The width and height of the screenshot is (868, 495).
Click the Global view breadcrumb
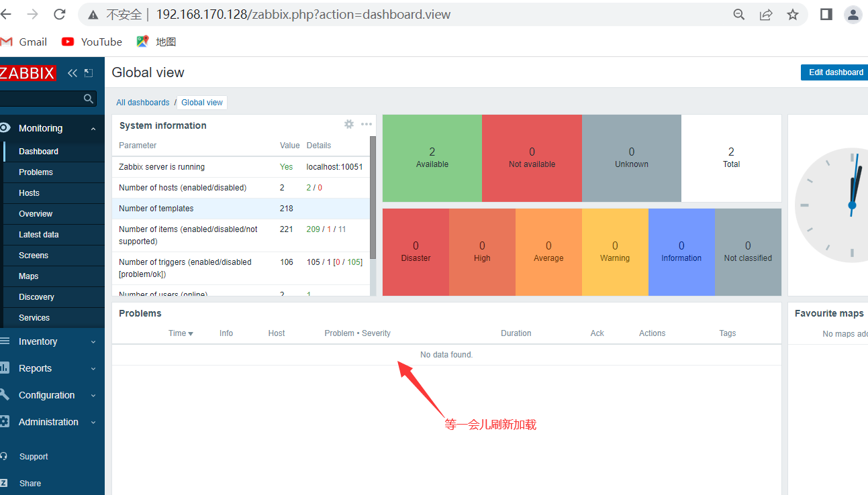202,103
